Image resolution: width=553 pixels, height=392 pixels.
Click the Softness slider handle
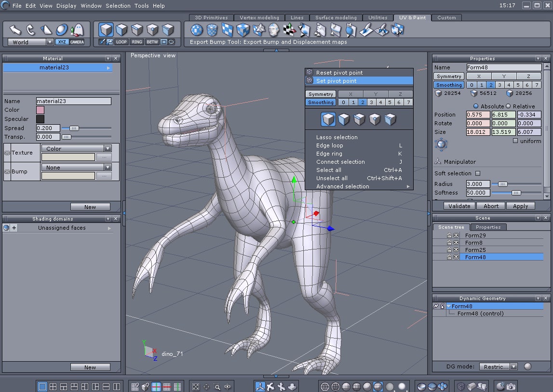point(516,193)
